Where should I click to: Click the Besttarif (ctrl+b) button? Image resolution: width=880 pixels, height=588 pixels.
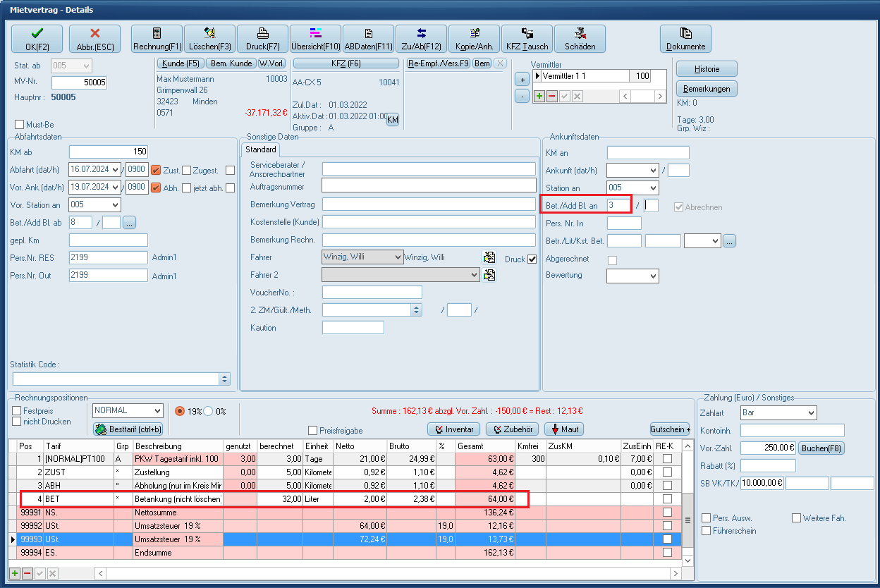(x=128, y=429)
